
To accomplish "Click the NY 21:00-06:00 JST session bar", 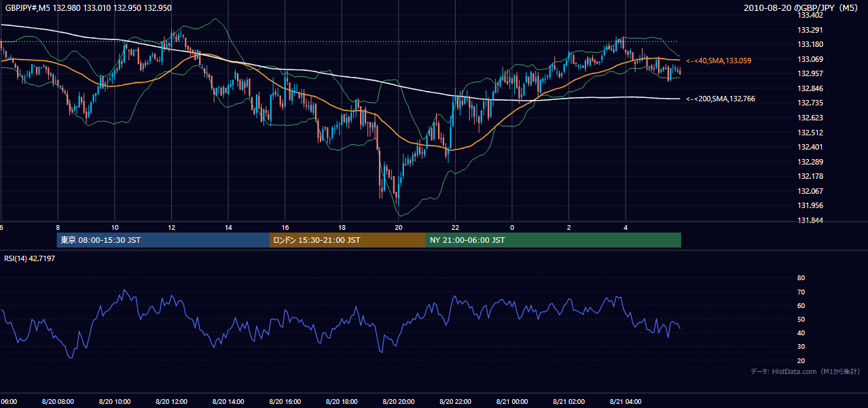I will click(x=554, y=240).
